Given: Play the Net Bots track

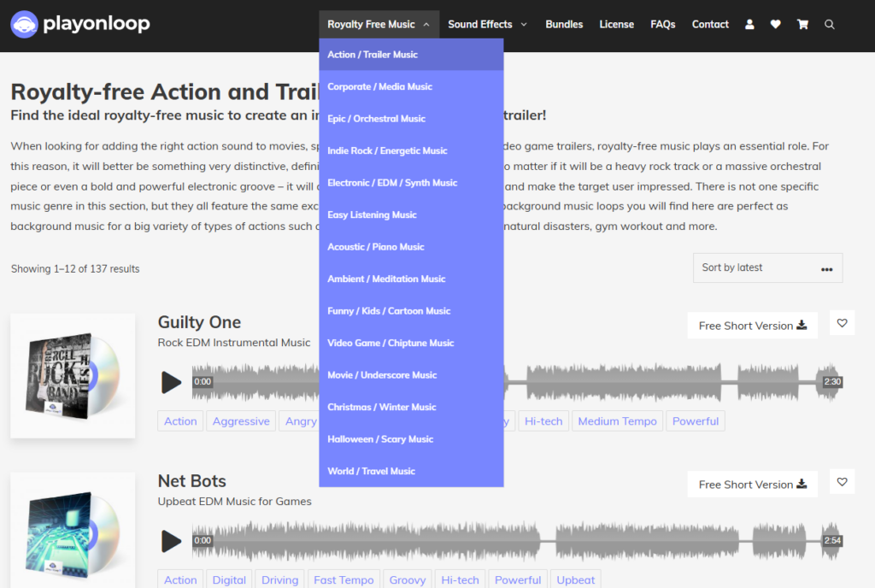Looking at the screenshot, I should coord(171,541).
